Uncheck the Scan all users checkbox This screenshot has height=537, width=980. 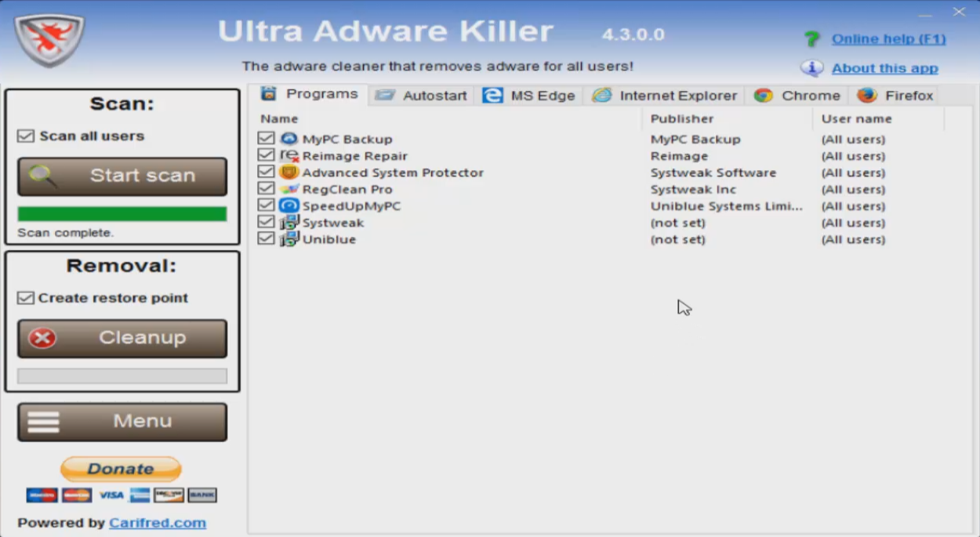click(x=26, y=136)
